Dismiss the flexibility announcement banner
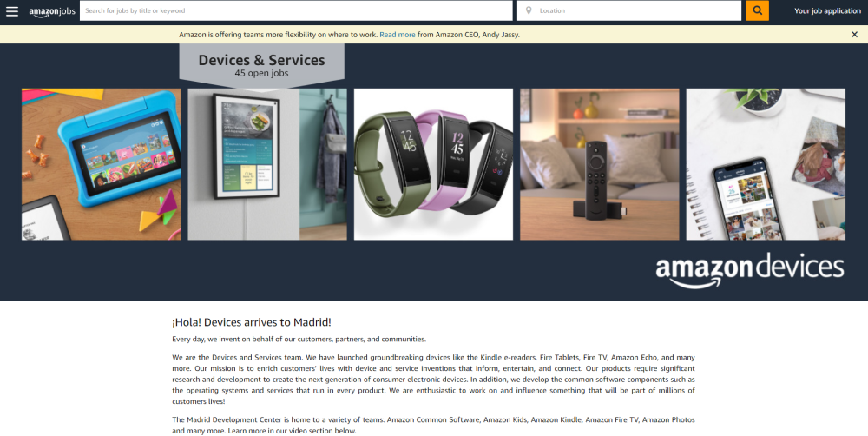The image size is (868, 436). pos(854,35)
